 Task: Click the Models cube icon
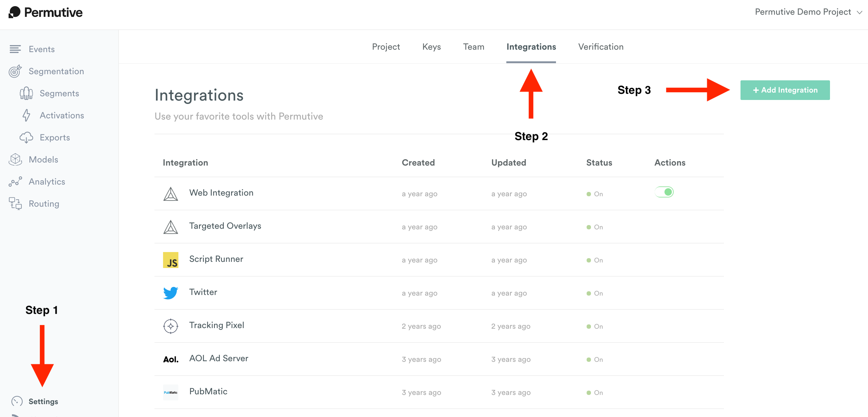point(15,159)
